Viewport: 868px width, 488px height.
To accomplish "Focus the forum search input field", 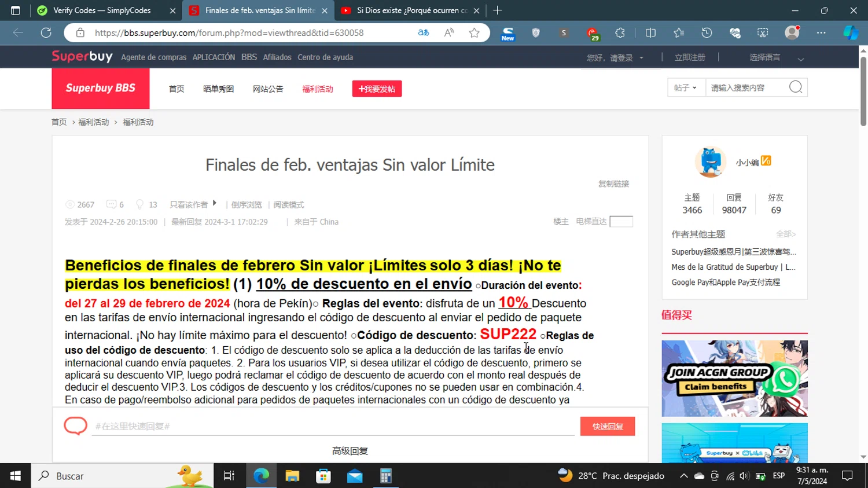I will point(746,87).
